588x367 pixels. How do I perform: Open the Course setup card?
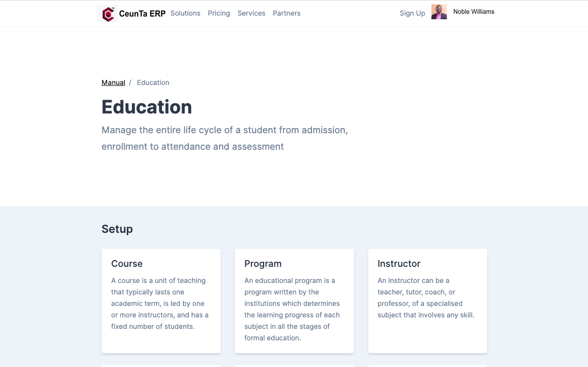[x=161, y=301]
